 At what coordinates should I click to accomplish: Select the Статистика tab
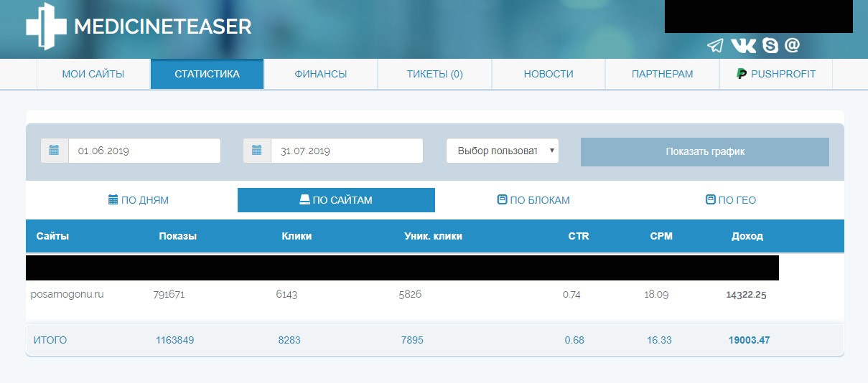tap(207, 74)
